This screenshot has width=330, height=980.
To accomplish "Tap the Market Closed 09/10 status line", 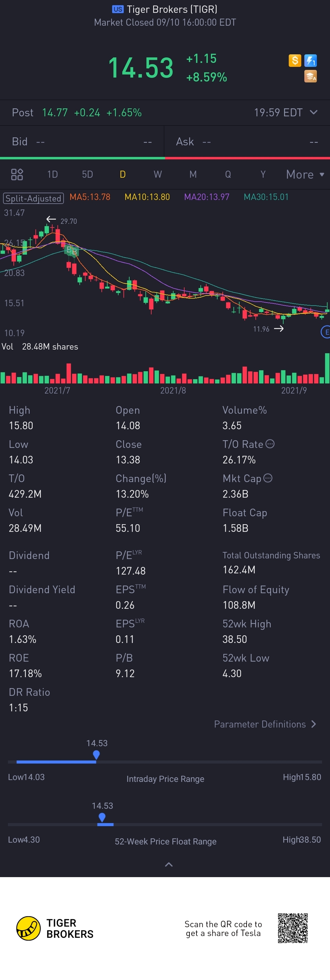I will click(165, 23).
